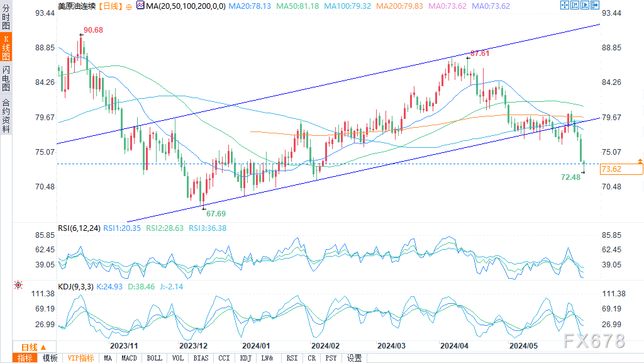This screenshot has width=644, height=363.
Task: Click the 2024/03 date marker on timeline
Action: click(391, 346)
